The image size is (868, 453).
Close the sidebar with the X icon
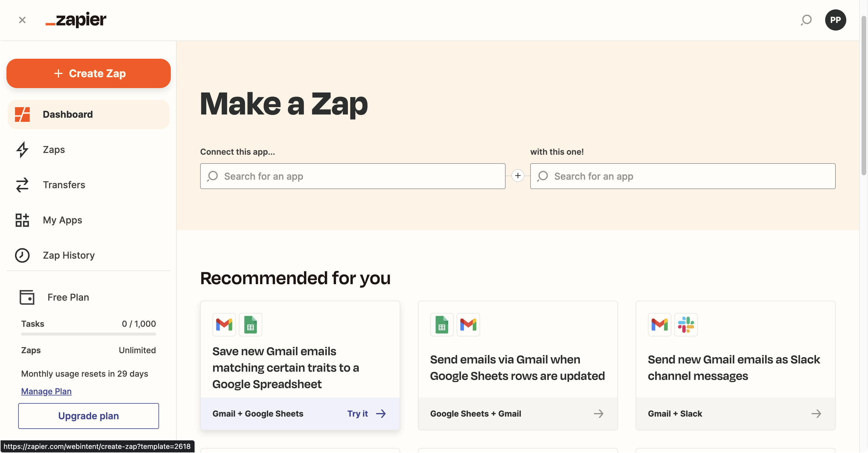(x=22, y=20)
